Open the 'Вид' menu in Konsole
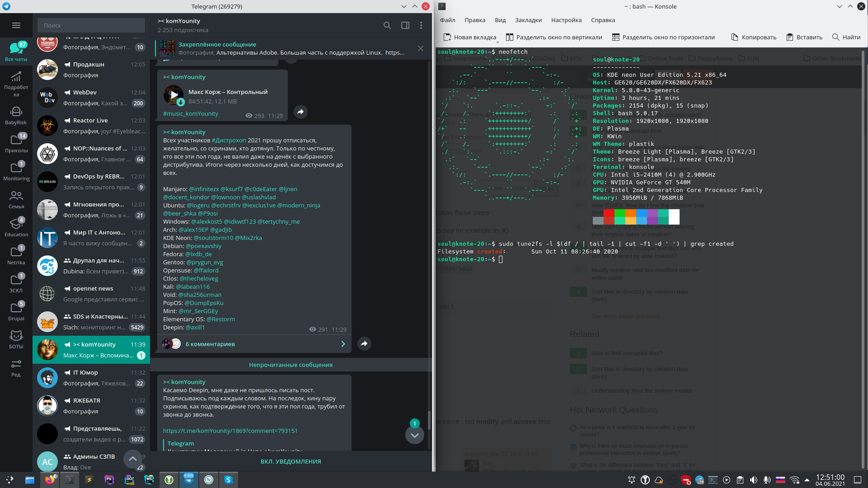 (x=500, y=20)
